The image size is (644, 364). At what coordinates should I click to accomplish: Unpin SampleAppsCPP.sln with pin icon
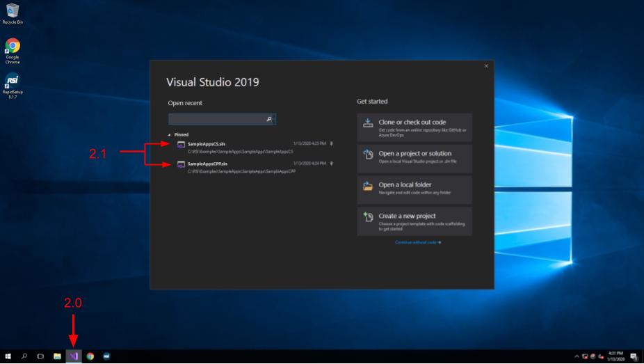pyautogui.click(x=332, y=164)
